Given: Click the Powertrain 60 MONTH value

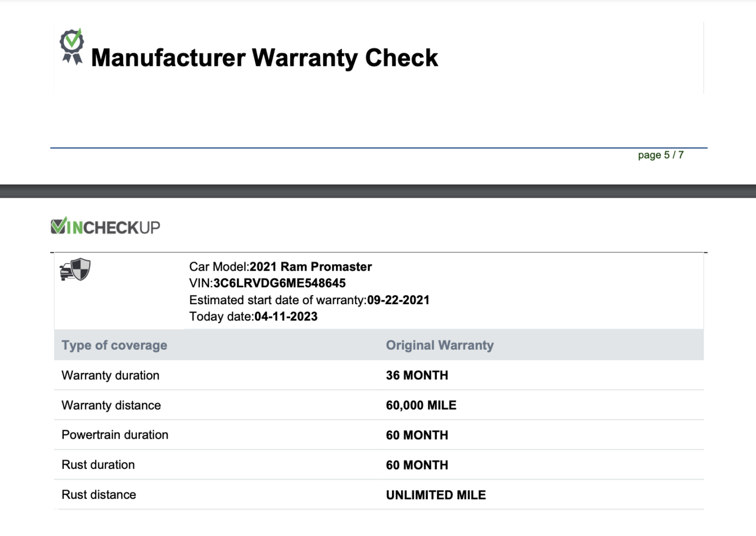Looking at the screenshot, I should tap(417, 435).
